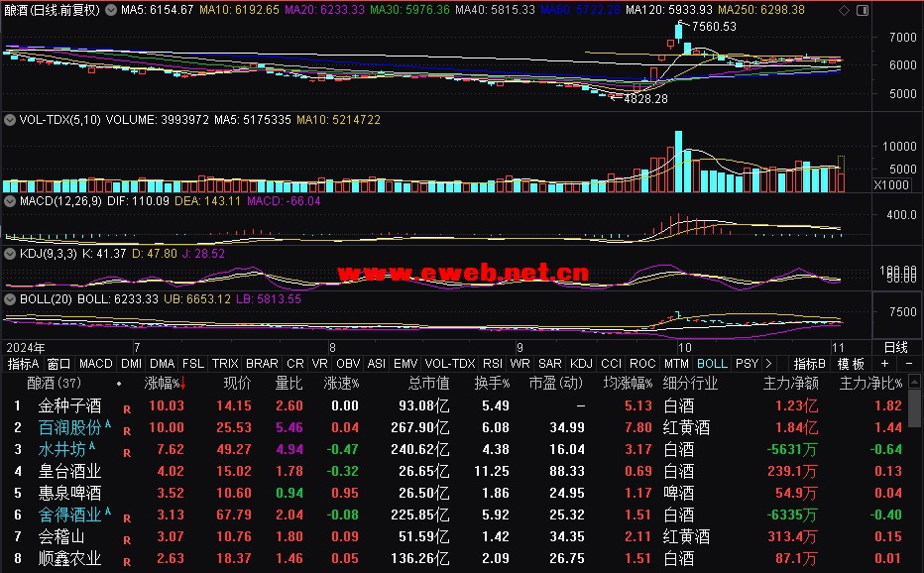Image resolution: width=924 pixels, height=573 pixels.
Task: Select the KDJ indicator tab
Action: [x=581, y=364]
